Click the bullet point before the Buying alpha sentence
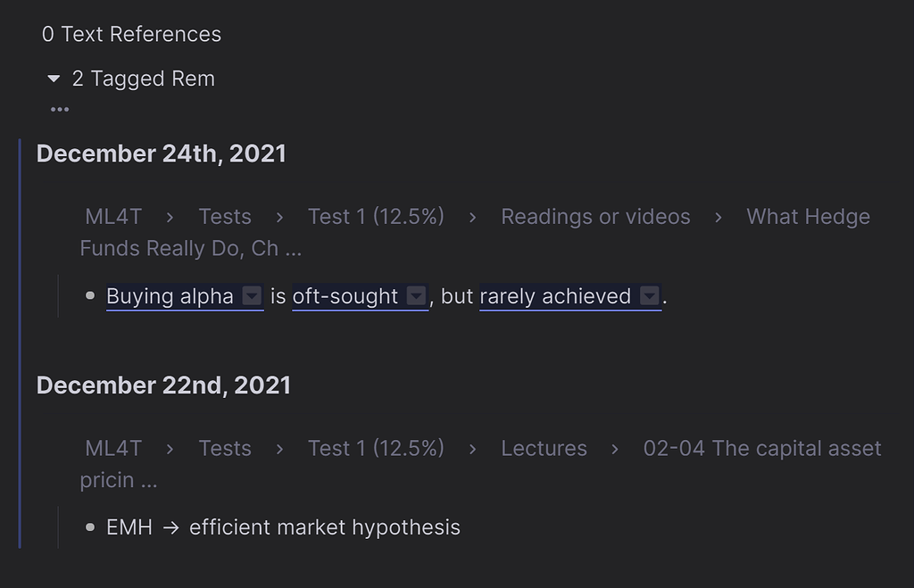 tap(88, 295)
